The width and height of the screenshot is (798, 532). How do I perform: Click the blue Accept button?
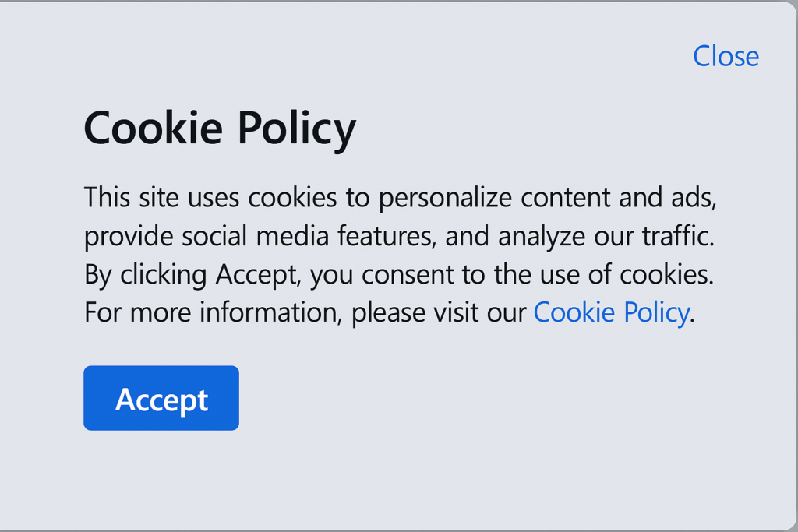click(161, 399)
